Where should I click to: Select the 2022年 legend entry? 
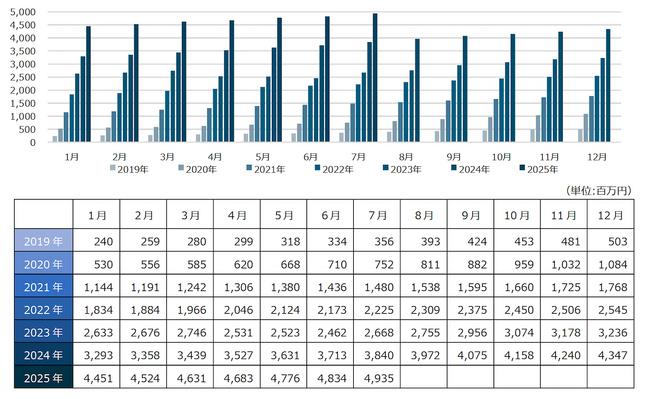(334, 169)
